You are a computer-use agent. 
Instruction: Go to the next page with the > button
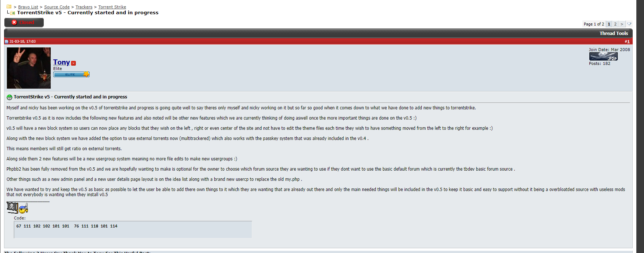pos(622,24)
